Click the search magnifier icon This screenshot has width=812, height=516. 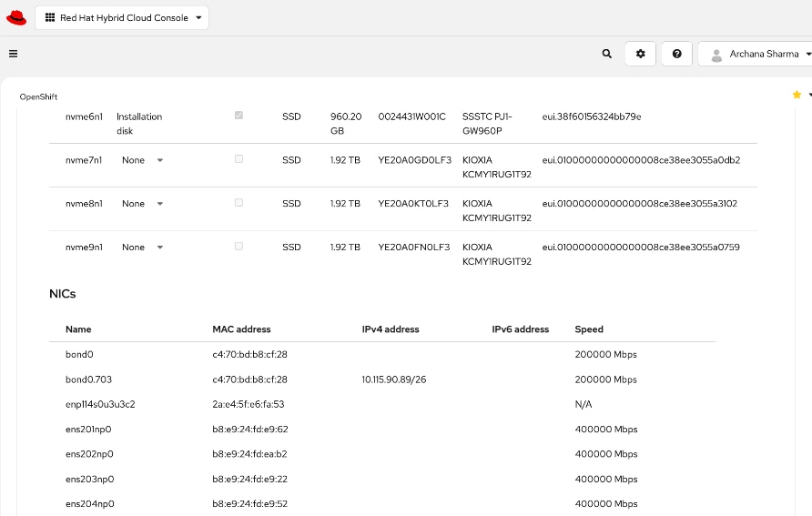[607, 54]
